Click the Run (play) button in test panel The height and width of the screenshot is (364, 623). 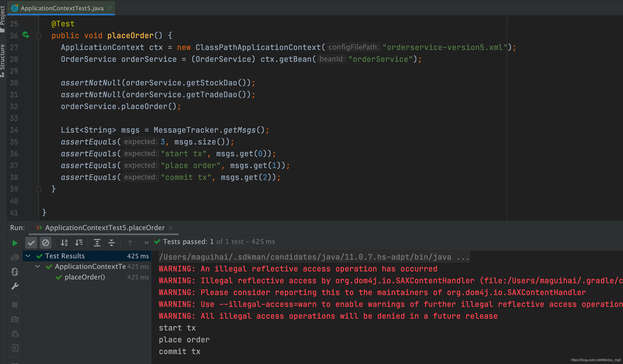(x=14, y=242)
